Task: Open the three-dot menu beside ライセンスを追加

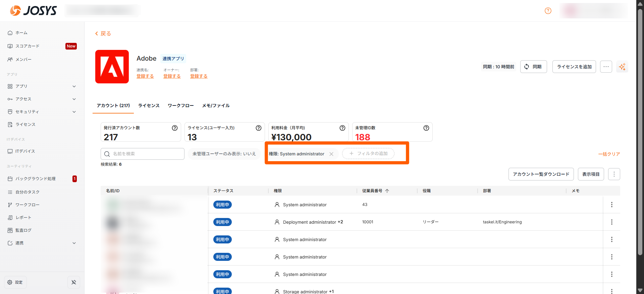Action: [606, 67]
